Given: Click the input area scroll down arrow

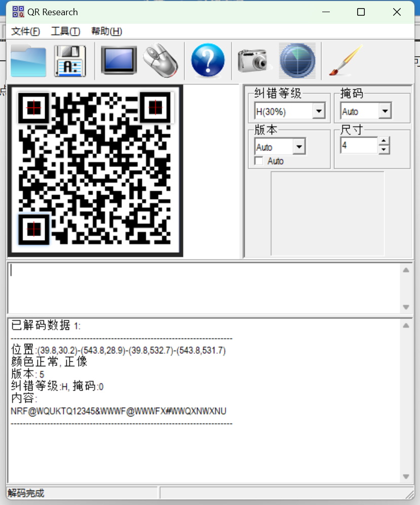Looking at the screenshot, I should (406, 307).
